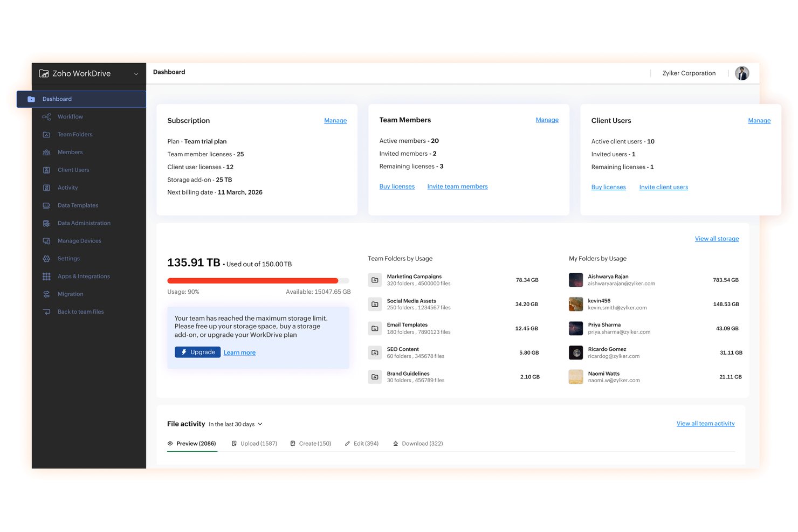The height and width of the screenshot is (532, 798).
Task: Open the Learn more link
Action: (x=239, y=353)
